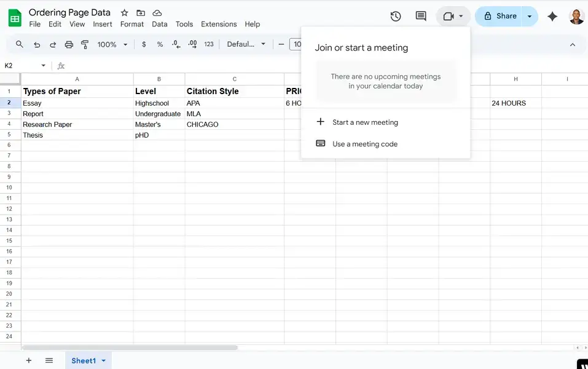Click the print icon in toolbar
588x369 pixels.
(69, 44)
